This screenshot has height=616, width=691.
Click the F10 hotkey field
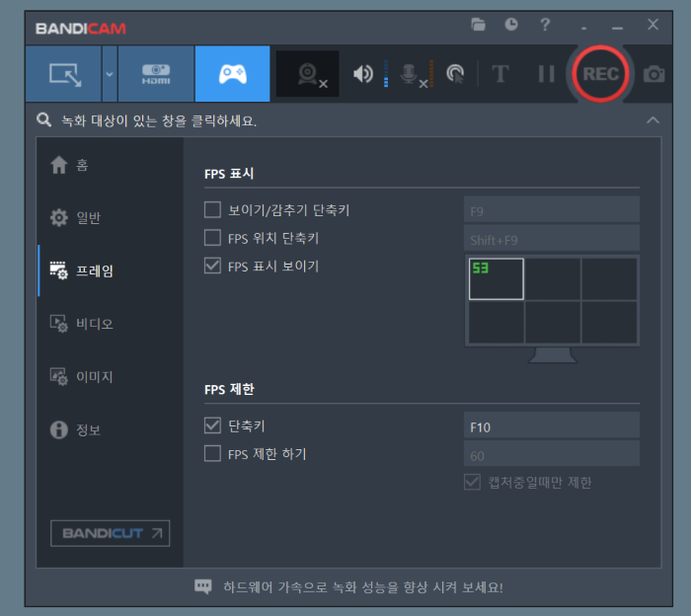tap(551, 425)
